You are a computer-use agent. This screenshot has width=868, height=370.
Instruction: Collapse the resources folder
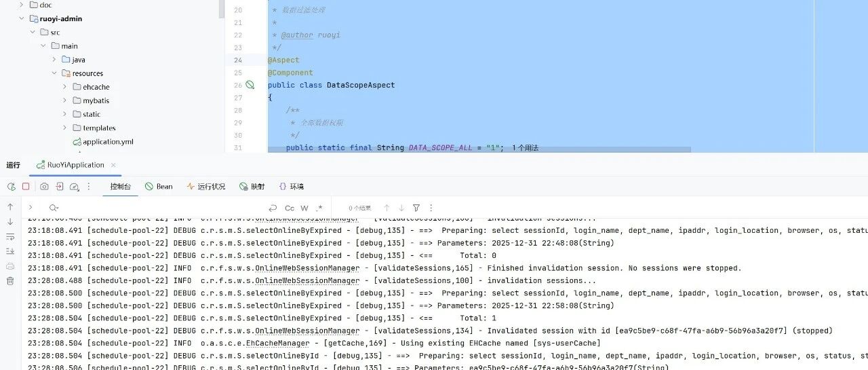pos(54,73)
